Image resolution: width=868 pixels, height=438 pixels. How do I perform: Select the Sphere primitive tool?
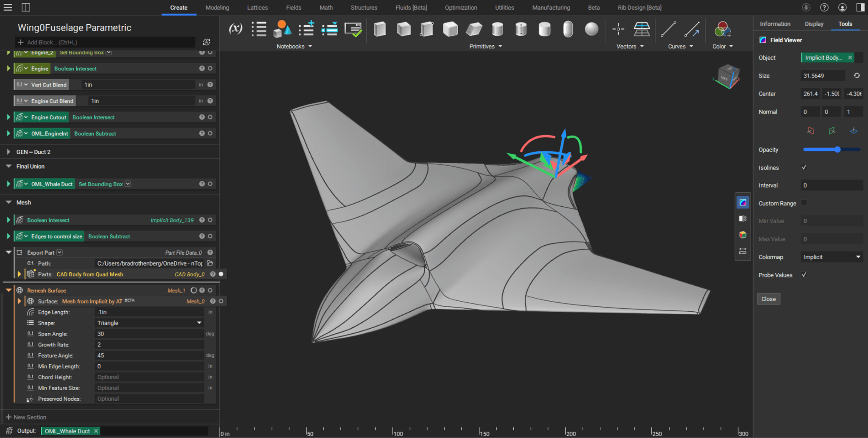point(591,29)
